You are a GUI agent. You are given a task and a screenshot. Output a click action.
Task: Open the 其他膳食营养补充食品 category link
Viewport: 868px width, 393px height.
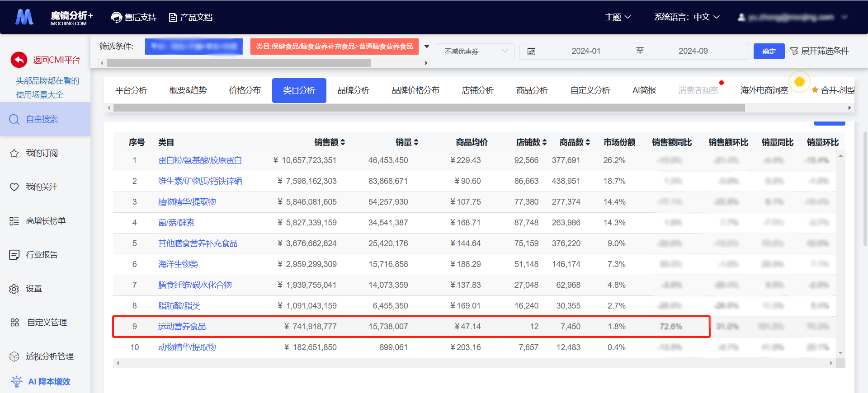198,243
